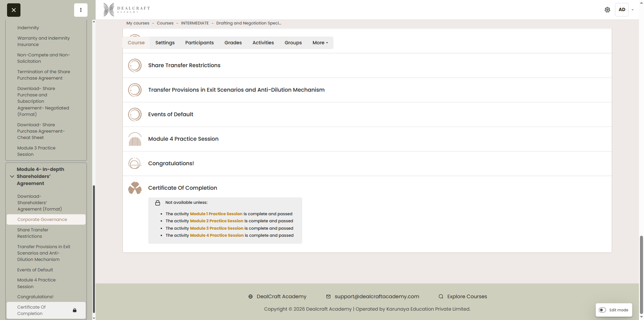Viewport: 644px width, 320px height.
Task: Toggle Edit mode switch
Action: click(x=603, y=310)
